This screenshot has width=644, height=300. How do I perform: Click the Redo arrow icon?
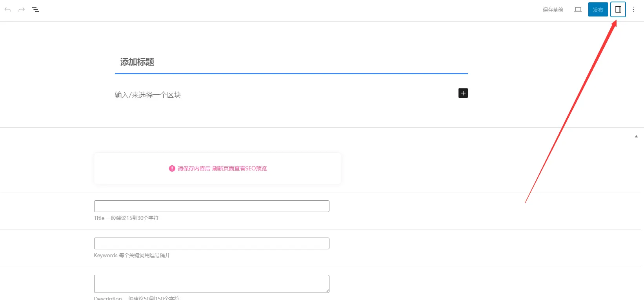point(22,9)
